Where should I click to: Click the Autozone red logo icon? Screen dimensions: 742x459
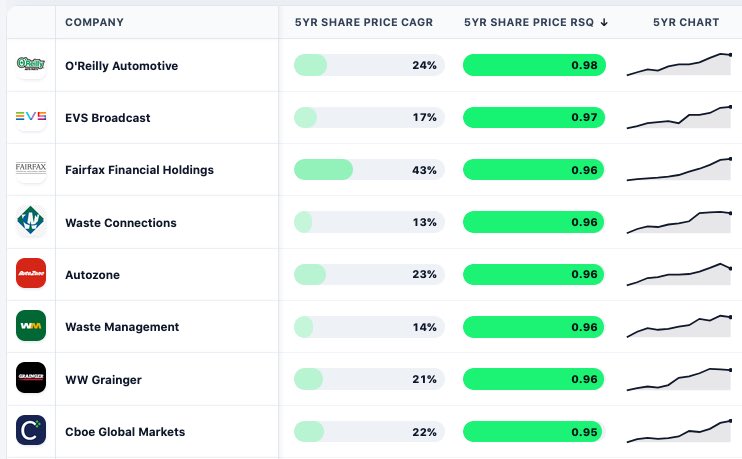[31, 273]
